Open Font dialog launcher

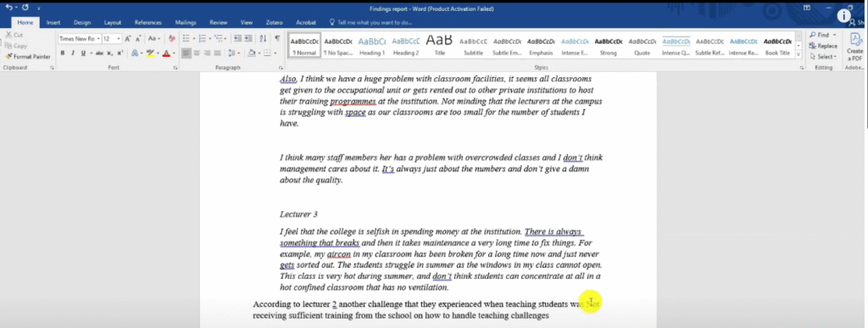(x=175, y=68)
